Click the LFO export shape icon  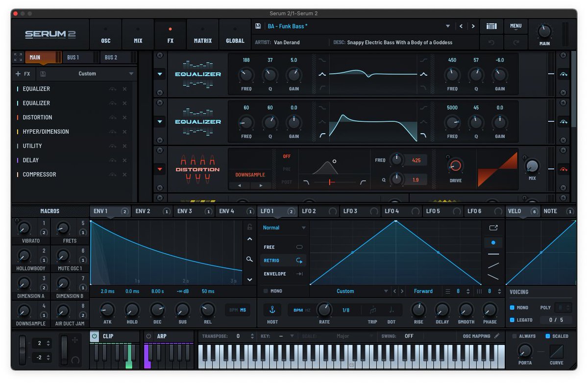pyautogui.click(x=493, y=228)
